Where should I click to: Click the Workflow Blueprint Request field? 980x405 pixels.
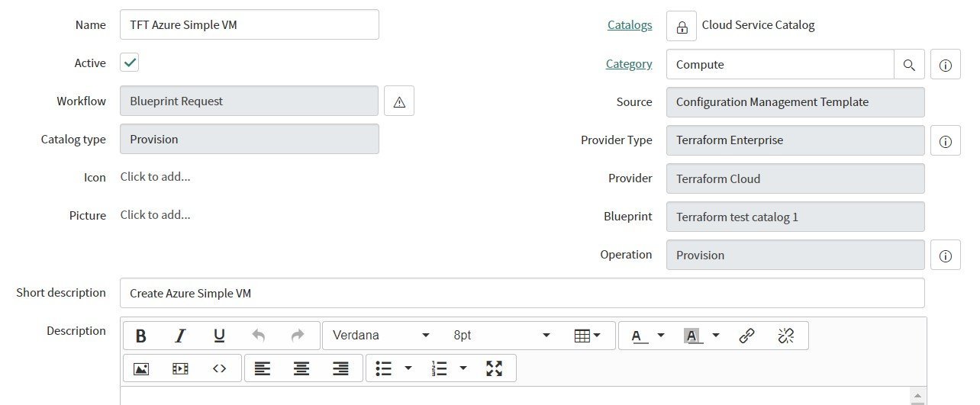pos(250,101)
